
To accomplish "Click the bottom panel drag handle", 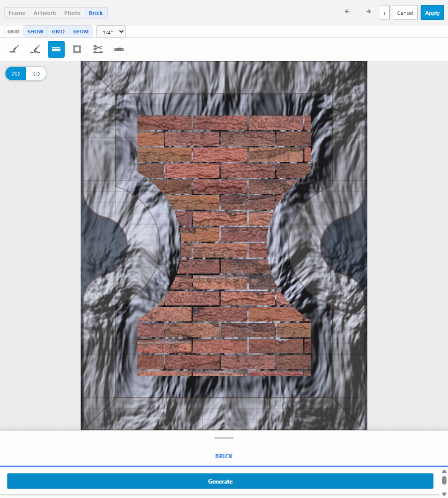I will [x=224, y=438].
